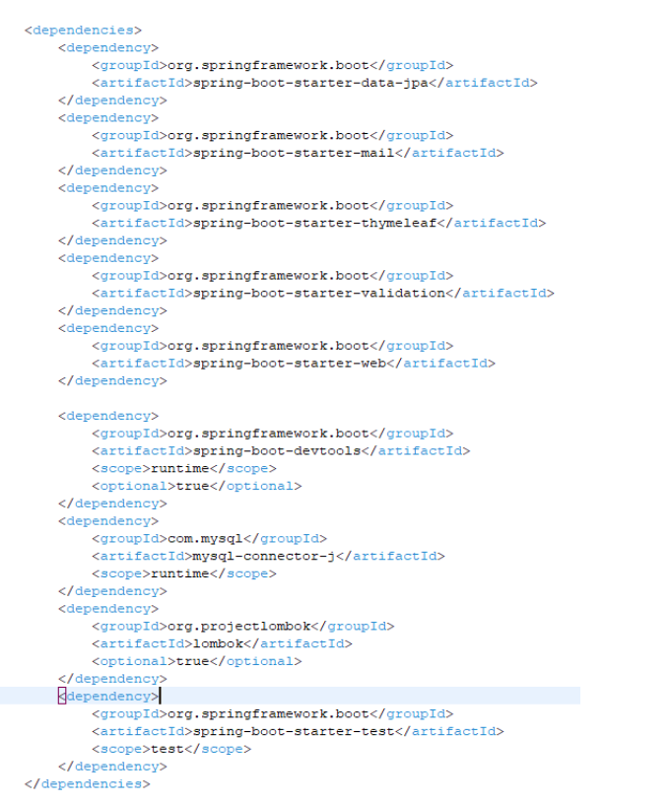The image size is (672, 805).
Task: Click the spring-boot-starter-data-jpa artifactId text
Action: coord(310,83)
